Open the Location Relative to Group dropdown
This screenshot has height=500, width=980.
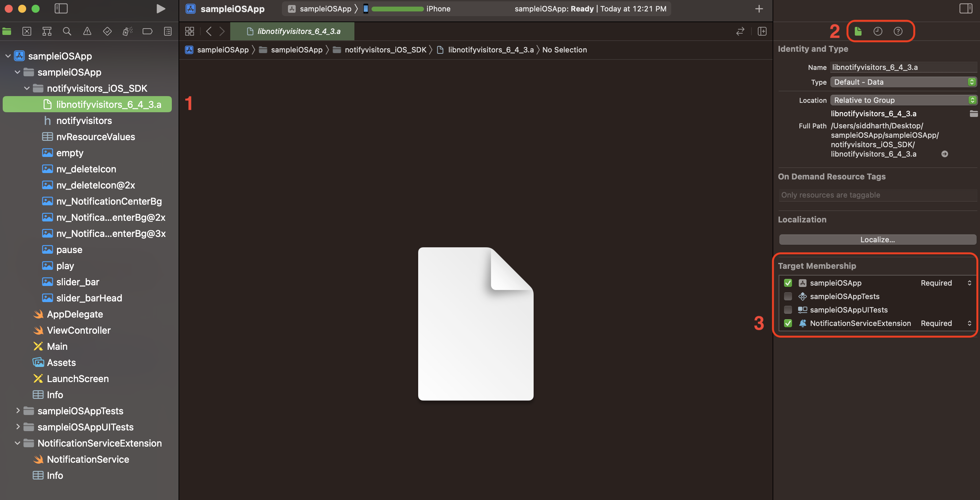pyautogui.click(x=903, y=100)
